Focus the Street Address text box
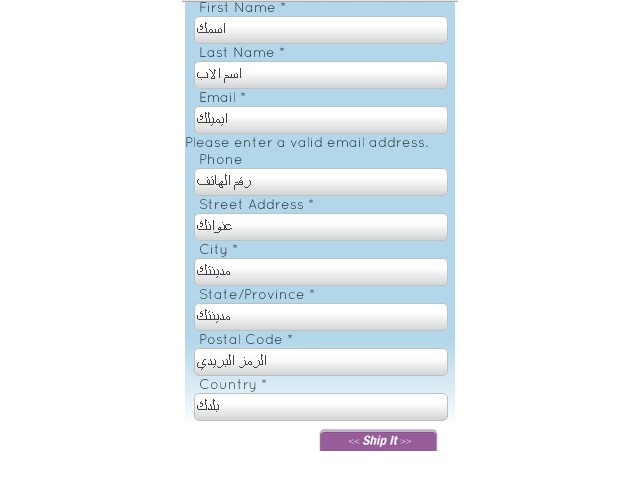The height and width of the screenshot is (480, 640). (321, 227)
